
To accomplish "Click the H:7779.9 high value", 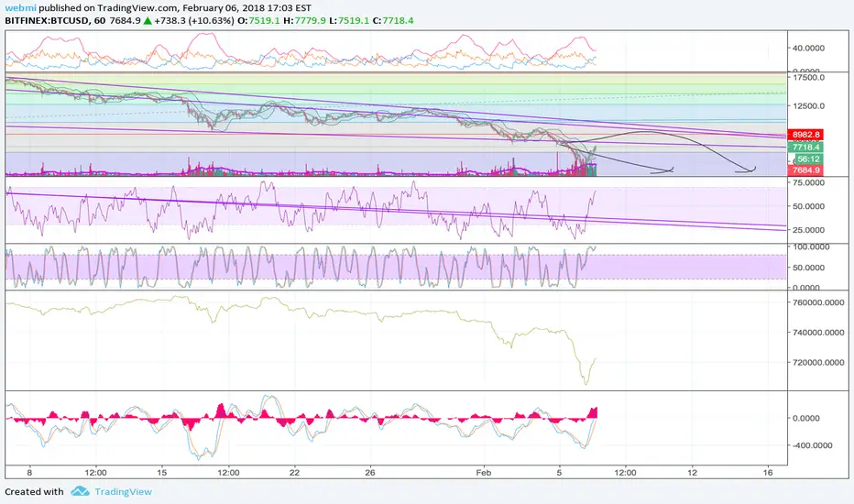I will point(304,21).
